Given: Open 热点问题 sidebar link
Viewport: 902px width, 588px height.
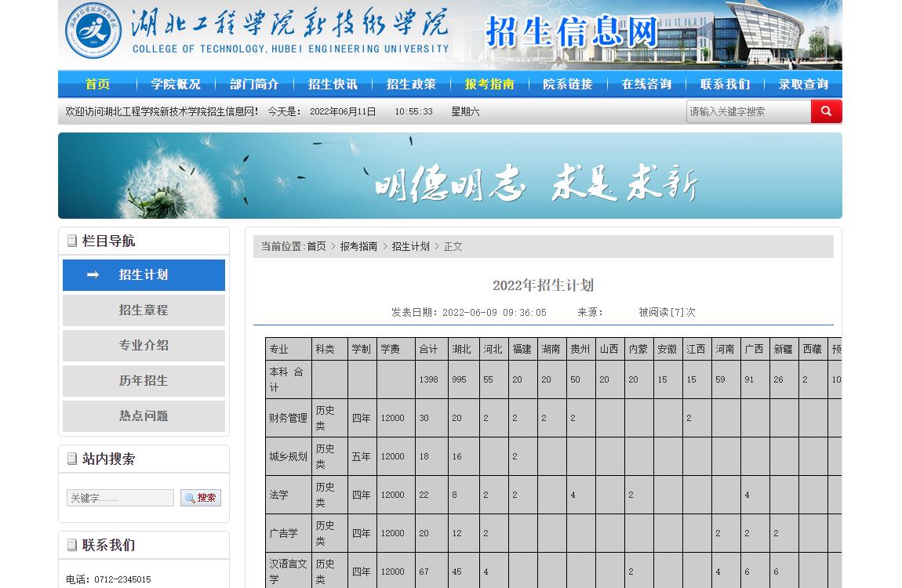Looking at the screenshot, I should 144,416.
